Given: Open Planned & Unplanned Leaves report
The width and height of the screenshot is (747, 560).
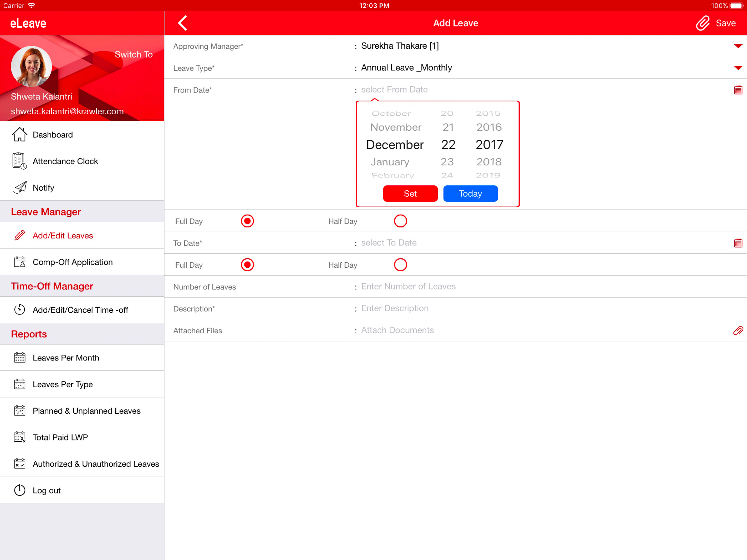Looking at the screenshot, I should tap(82, 411).
